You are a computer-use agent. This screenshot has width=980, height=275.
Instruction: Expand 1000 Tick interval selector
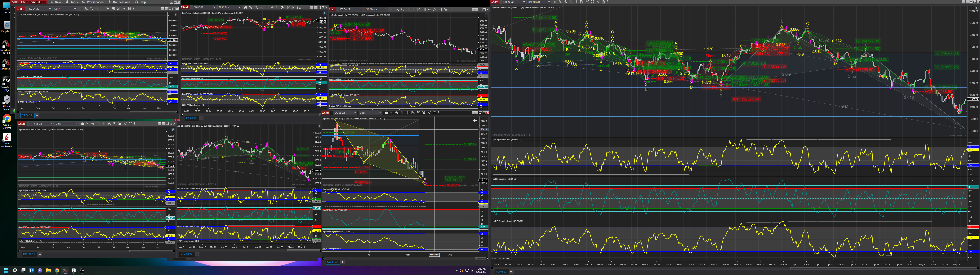point(239,7)
